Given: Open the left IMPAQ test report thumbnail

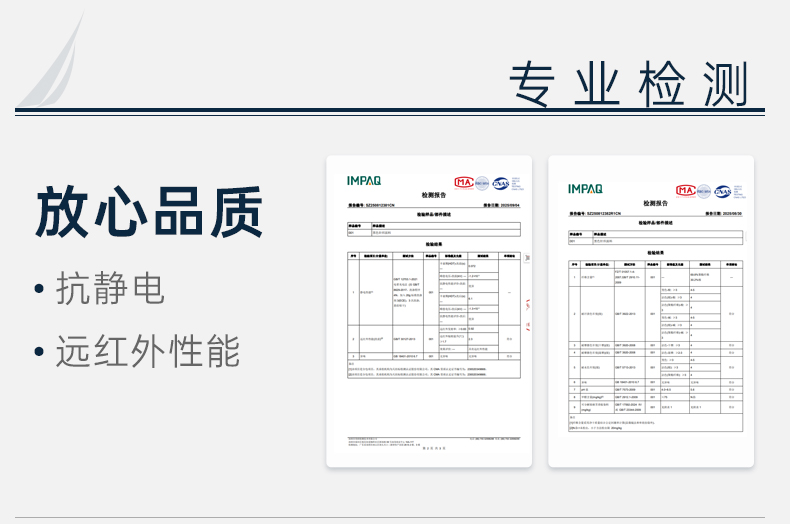Looking at the screenshot, I should (429, 311).
